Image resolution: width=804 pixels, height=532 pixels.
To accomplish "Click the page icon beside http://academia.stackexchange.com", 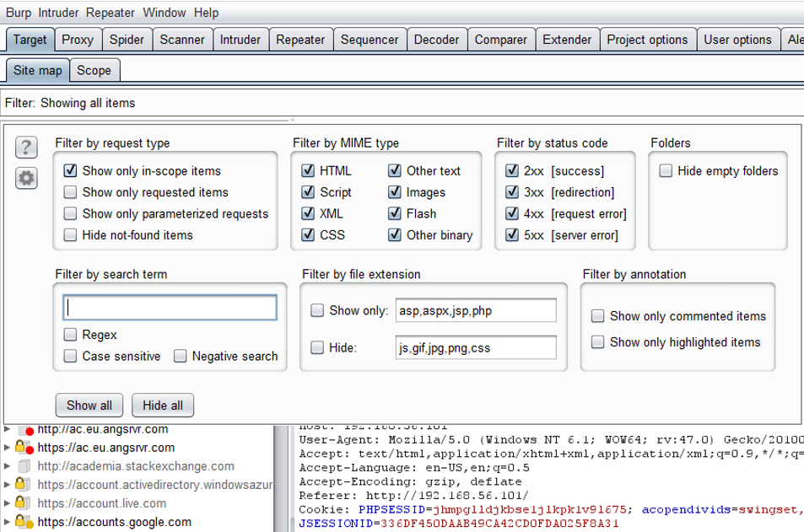I will point(24,466).
